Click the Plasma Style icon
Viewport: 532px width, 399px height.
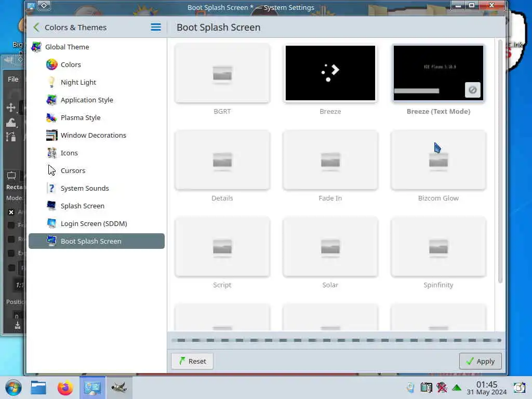51,117
